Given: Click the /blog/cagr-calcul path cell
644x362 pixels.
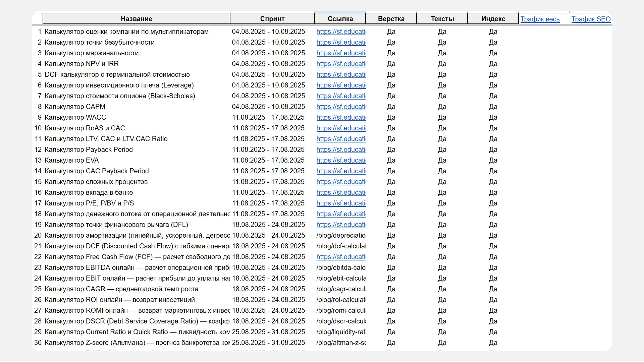Looking at the screenshot, I should point(341,289).
